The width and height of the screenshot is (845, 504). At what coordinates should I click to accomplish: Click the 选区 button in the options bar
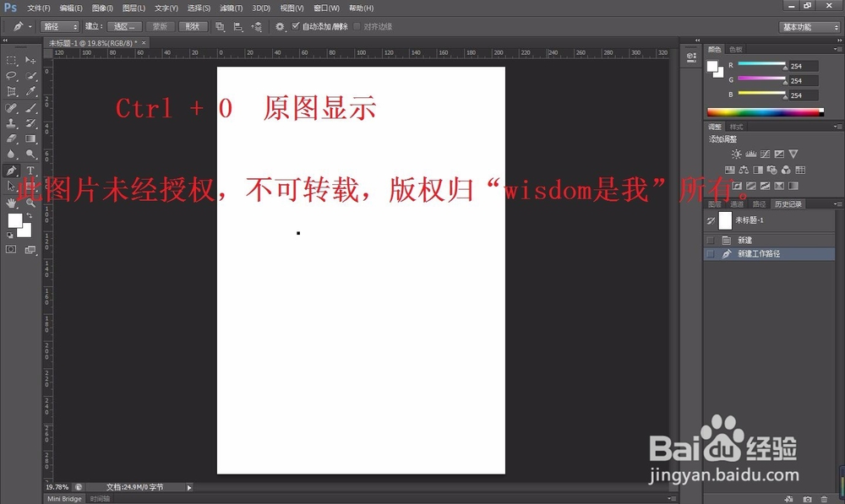click(x=124, y=26)
